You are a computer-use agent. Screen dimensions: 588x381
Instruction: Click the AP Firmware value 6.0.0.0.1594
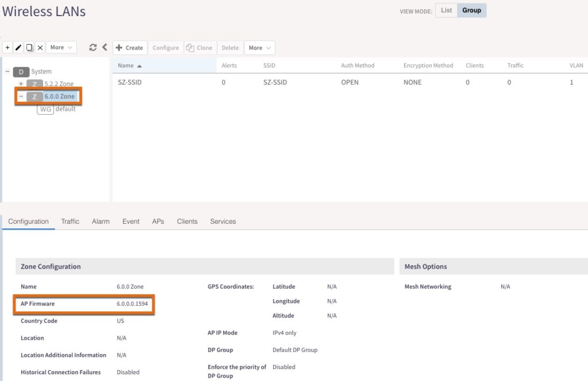pos(133,304)
